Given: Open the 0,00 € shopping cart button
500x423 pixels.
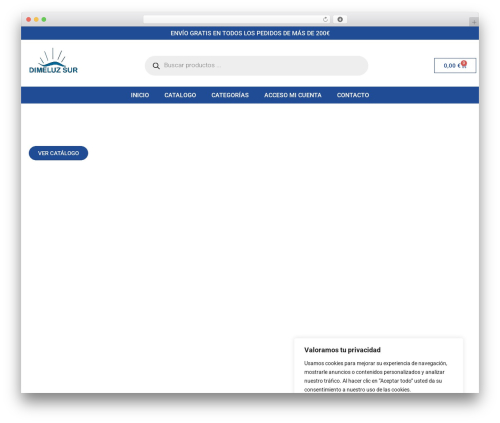Looking at the screenshot, I should [455, 65].
